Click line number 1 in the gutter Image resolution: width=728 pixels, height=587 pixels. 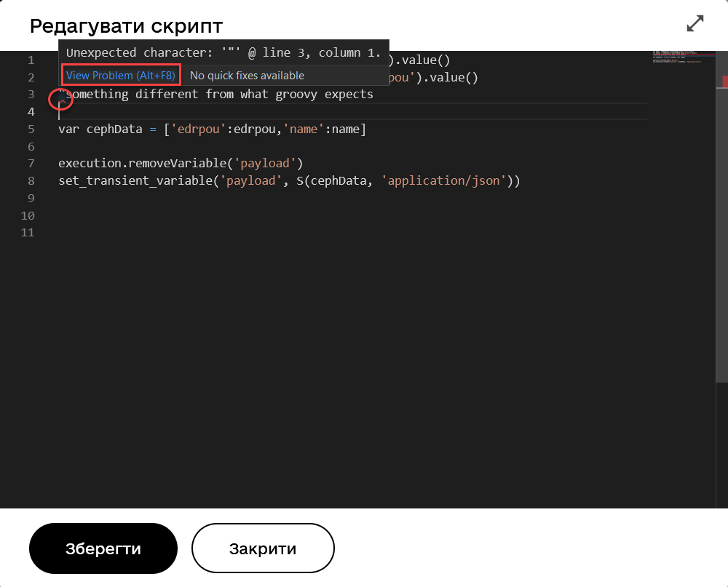click(x=31, y=60)
